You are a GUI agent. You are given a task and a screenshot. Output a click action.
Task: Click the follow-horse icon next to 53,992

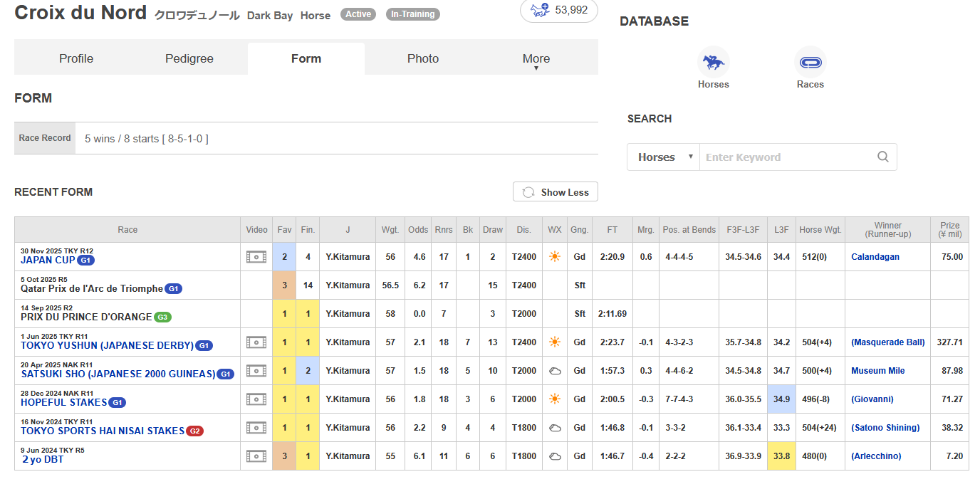pyautogui.click(x=540, y=10)
